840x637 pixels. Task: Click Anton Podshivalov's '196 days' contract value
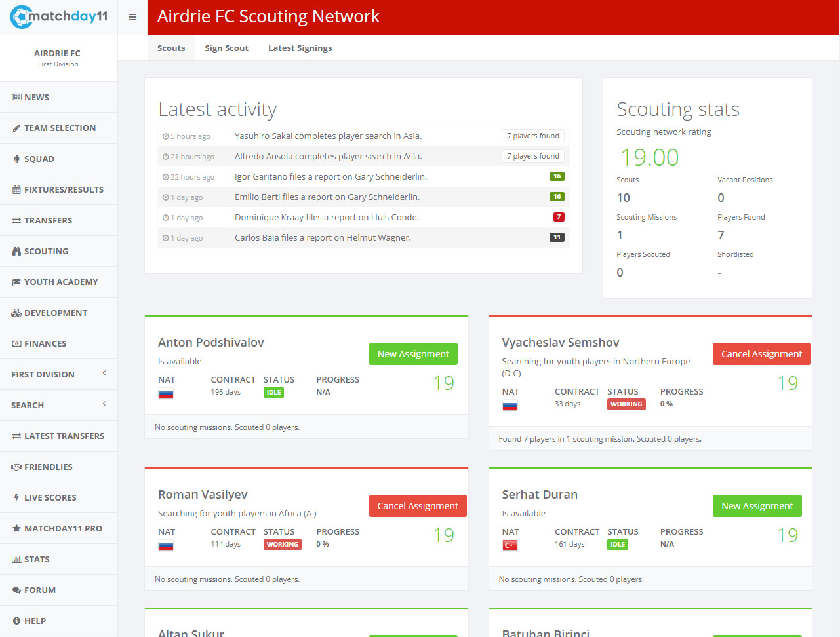pyautogui.click(x=226, y=392)
